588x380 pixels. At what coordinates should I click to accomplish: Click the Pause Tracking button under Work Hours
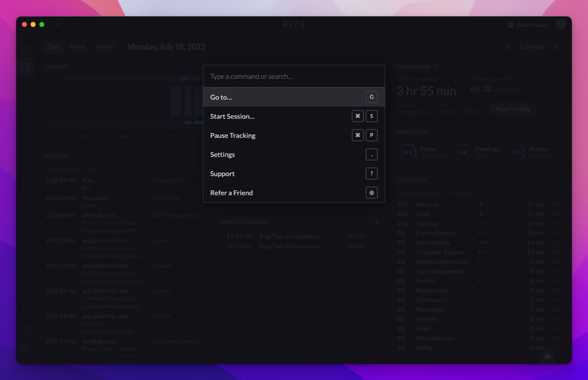point(512,109)
